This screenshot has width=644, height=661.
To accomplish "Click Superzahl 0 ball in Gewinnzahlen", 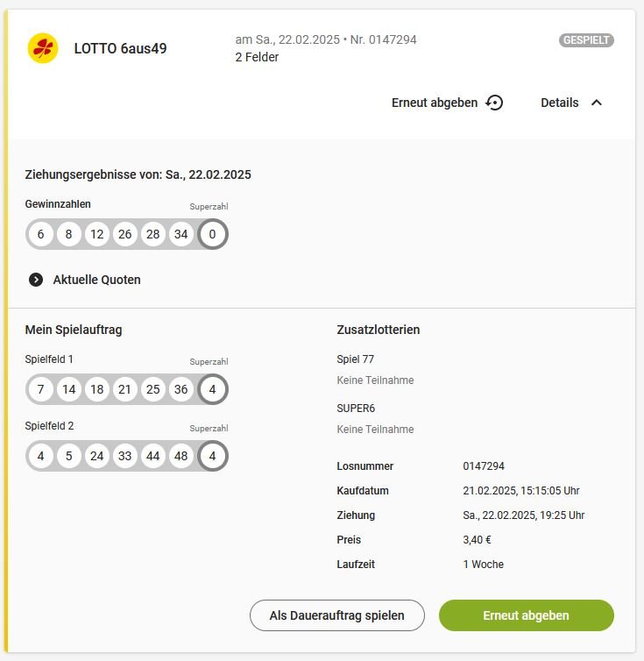I will pyautogui.click(x=212, y=234).
